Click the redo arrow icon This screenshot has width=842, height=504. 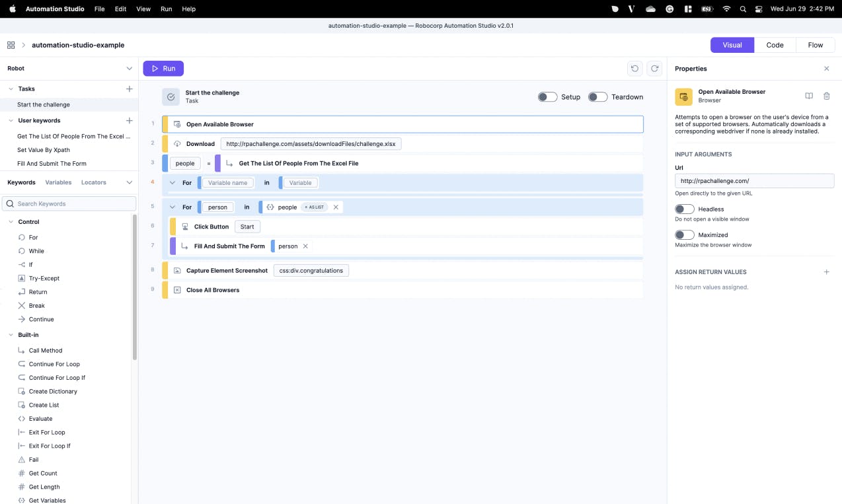(654, 69)
